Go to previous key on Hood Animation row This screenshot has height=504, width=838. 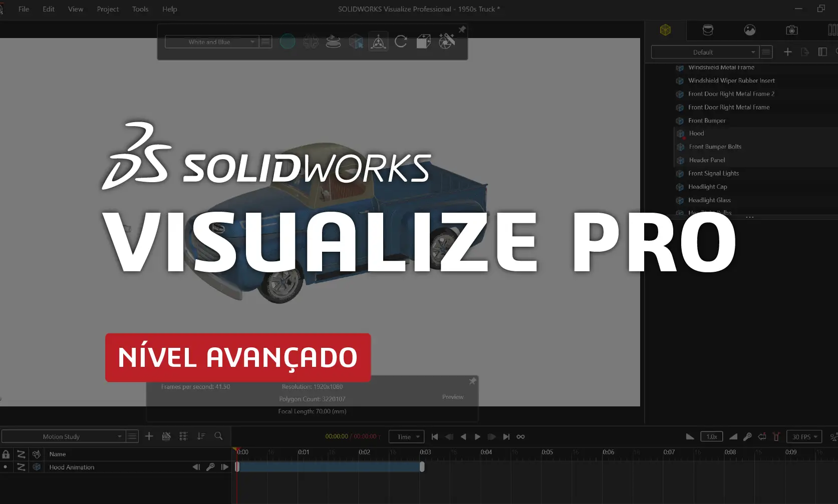click(x=196, y=467)
